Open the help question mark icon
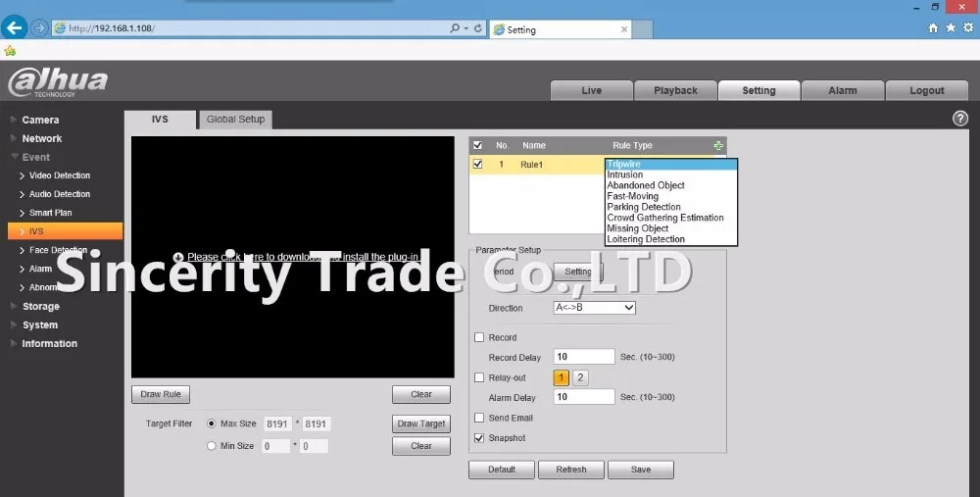Screen dimensions: 980x497 960,119
